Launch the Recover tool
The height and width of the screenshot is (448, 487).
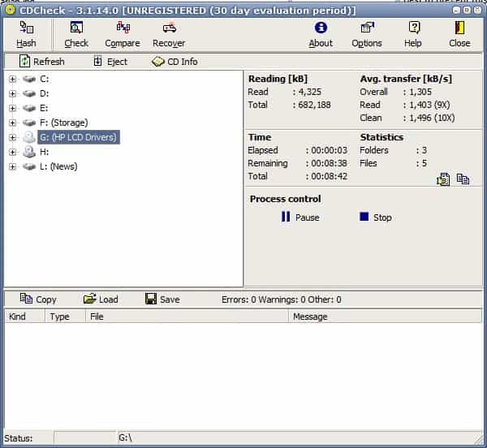(x=169, y=34)
